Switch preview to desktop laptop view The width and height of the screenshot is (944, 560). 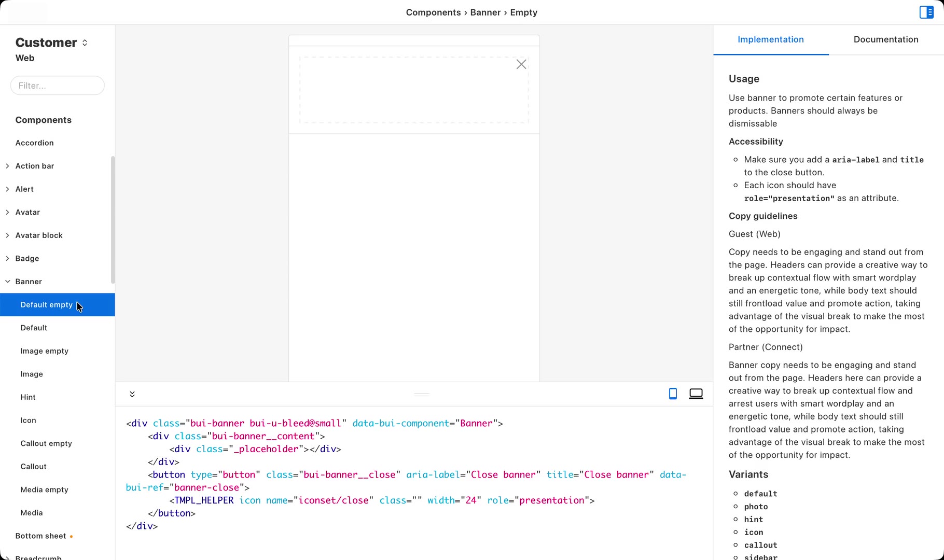click(696, 394)
